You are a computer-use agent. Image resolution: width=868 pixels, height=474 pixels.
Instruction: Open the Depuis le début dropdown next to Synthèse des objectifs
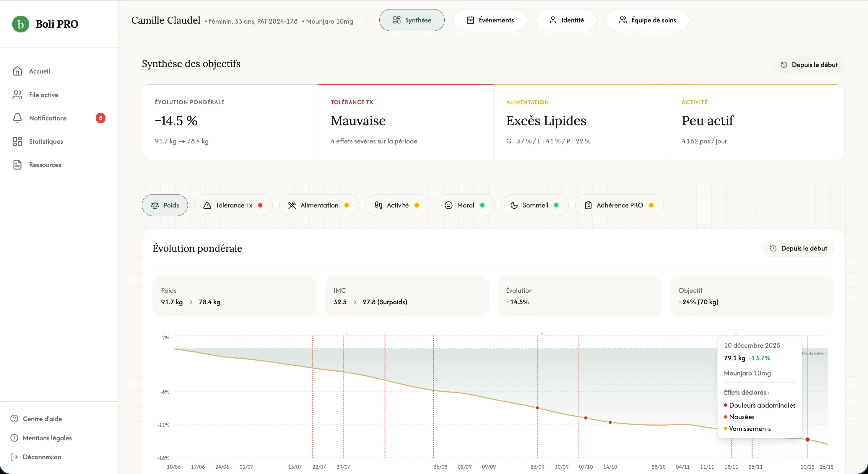pyautogui.click(x=809, y=65)
